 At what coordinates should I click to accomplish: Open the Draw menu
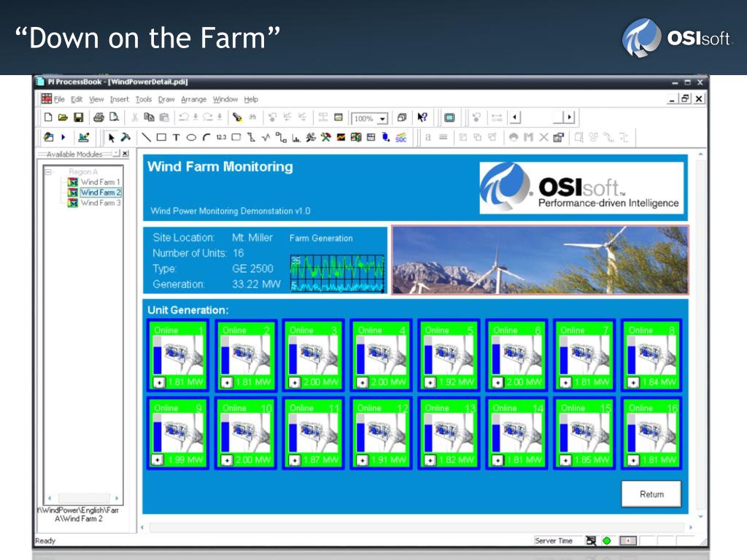166,99
